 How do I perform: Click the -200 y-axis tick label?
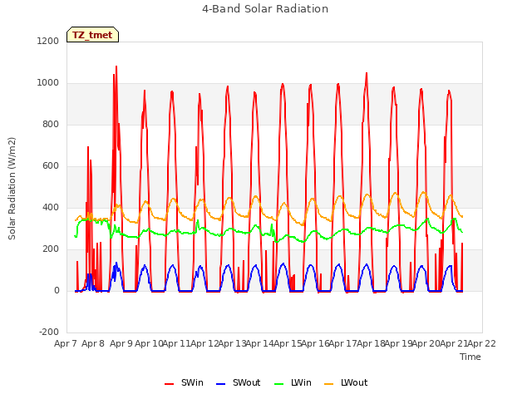coord(49,332)
